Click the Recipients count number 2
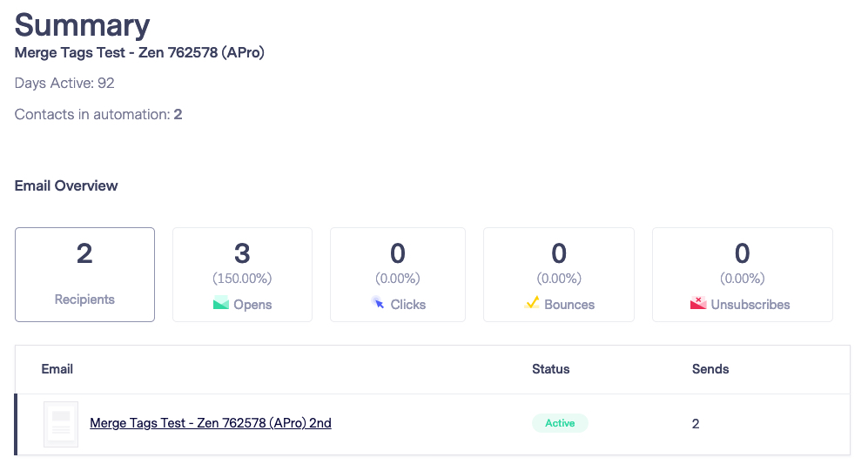Image resolution: width=868 pixels, height=471 pixels. point(84,253)
